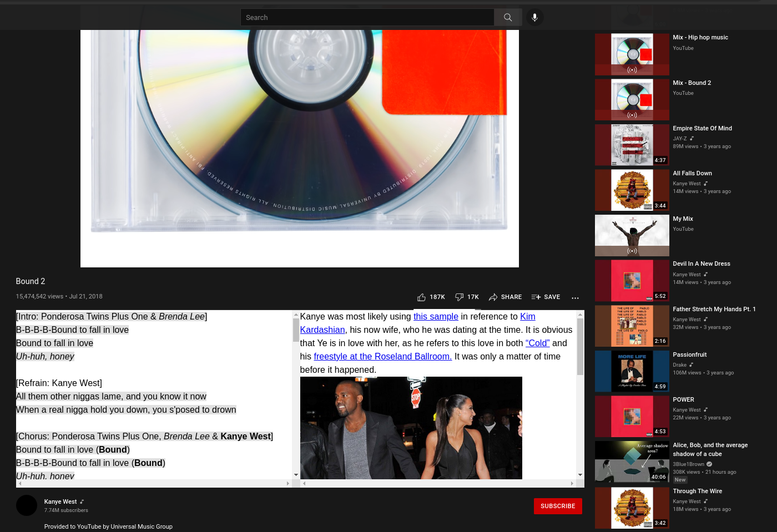The image size is (777, 532).
Task: Click annotation horizontal scroll left arrow
Action: [304, 483]
